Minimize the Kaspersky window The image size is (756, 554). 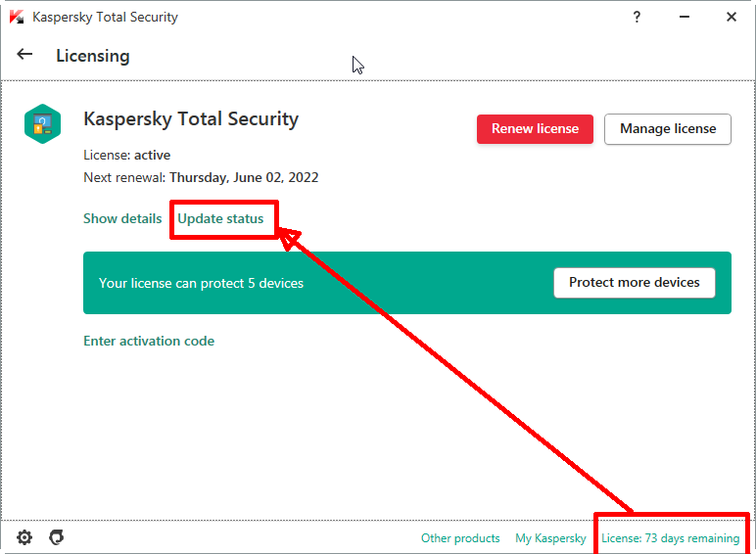pyautogui.click(x=685, y=17)
